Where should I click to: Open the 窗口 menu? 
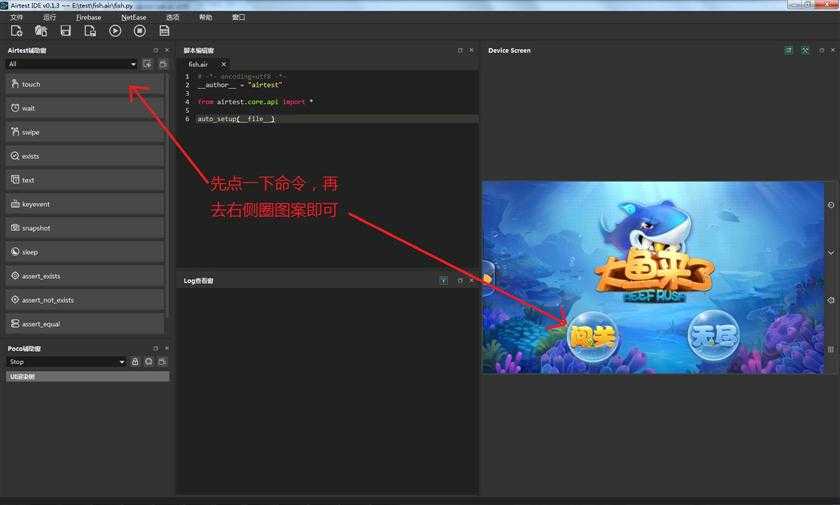coord(238,17)
